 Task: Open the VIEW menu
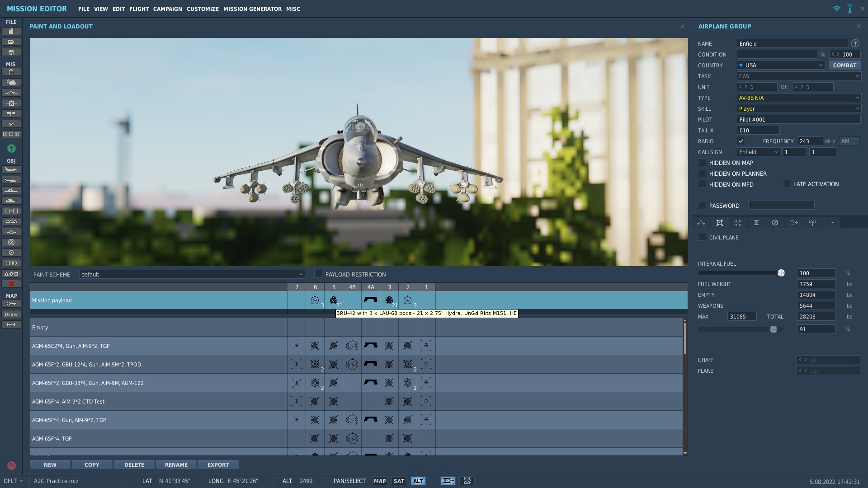[101, 9]
